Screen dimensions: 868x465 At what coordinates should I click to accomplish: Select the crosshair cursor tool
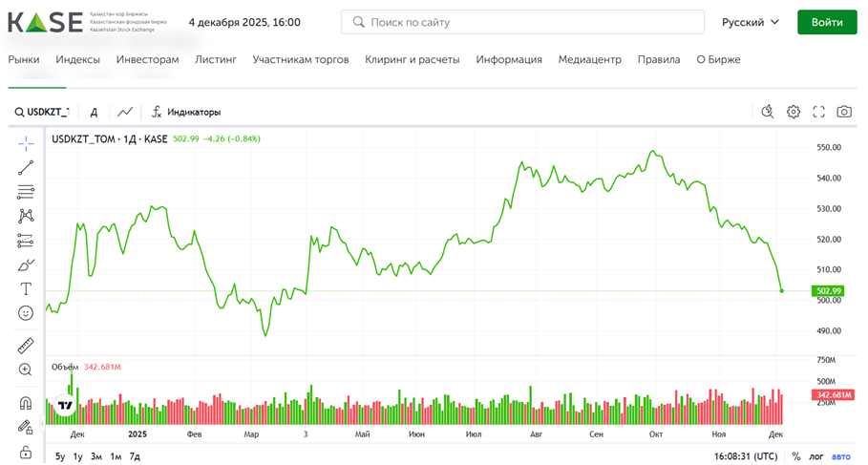[x=26, y=143]
